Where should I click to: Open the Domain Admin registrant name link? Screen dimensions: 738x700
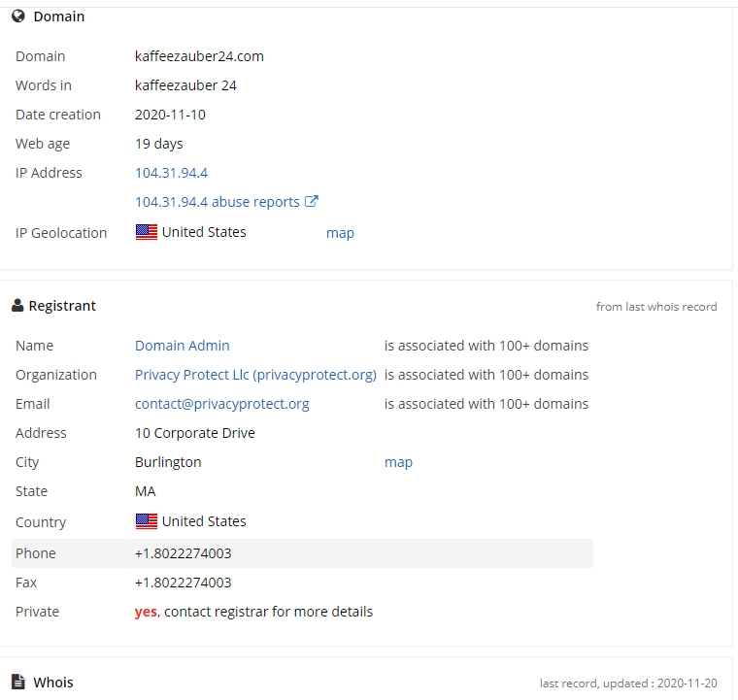(183, 346)
